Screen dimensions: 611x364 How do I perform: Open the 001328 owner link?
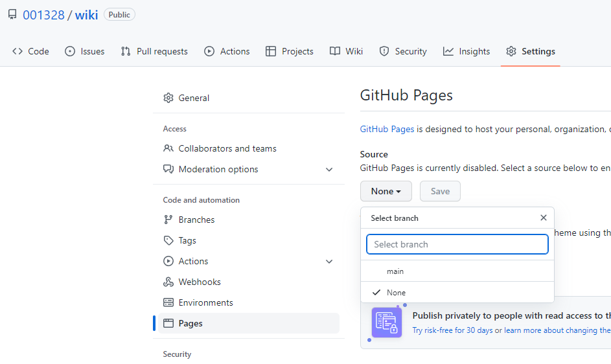(43, 15)
